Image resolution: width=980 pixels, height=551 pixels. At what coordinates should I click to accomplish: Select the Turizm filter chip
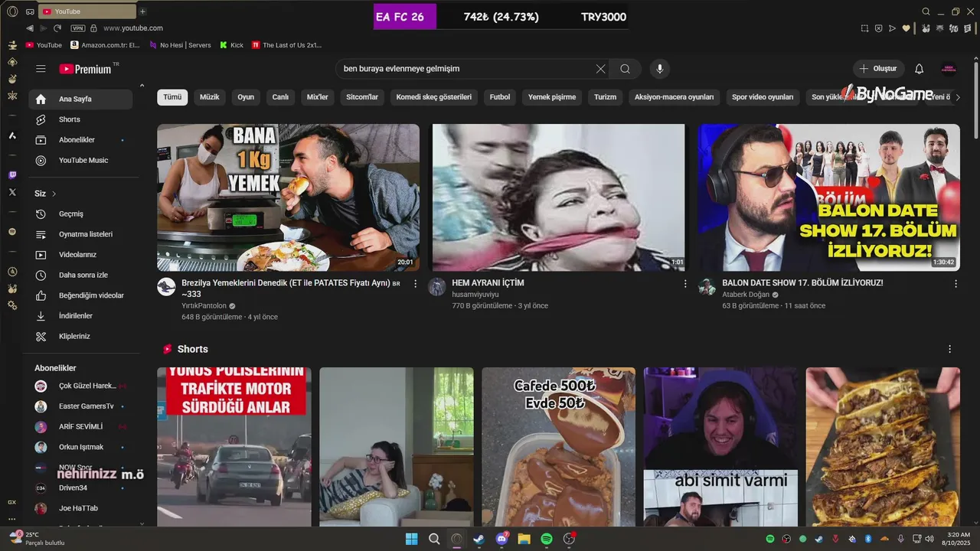click(x=605, y=97)
